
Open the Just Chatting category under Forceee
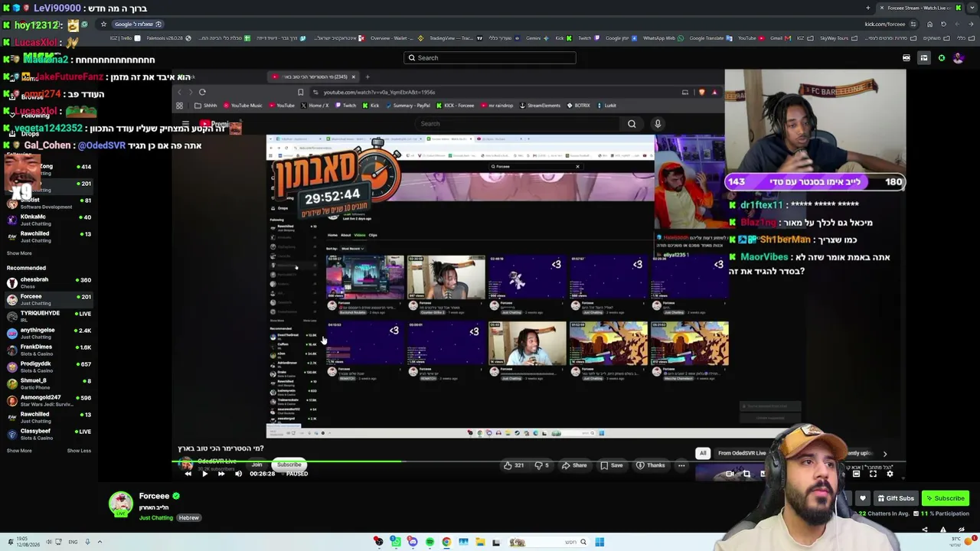[156, 518]
